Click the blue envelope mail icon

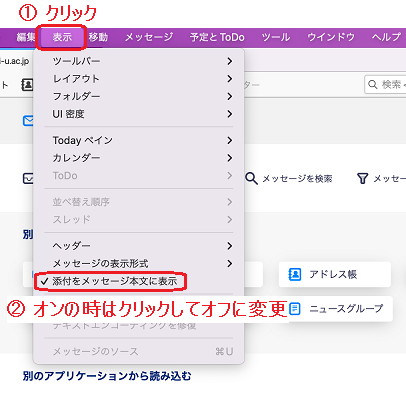click(28, 121)
